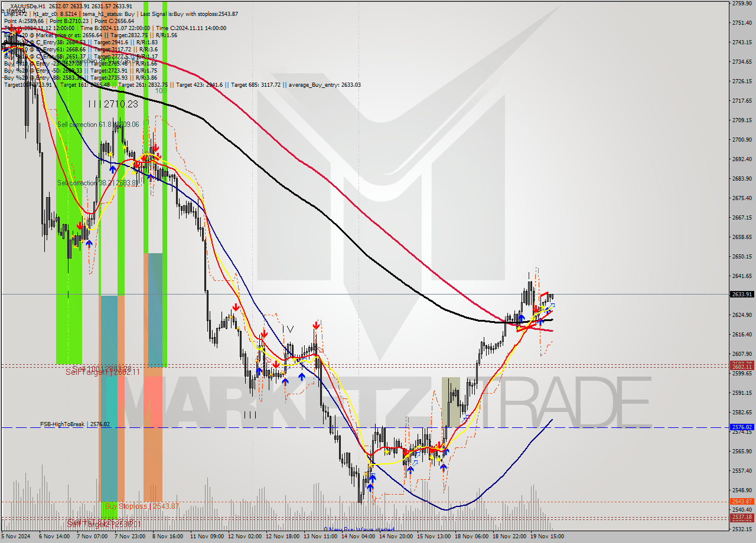The width and height of the screenshot is (756, 543).
Task: Click the 14 Nov 04:00 time label
Action: click(x=357, y=537)
